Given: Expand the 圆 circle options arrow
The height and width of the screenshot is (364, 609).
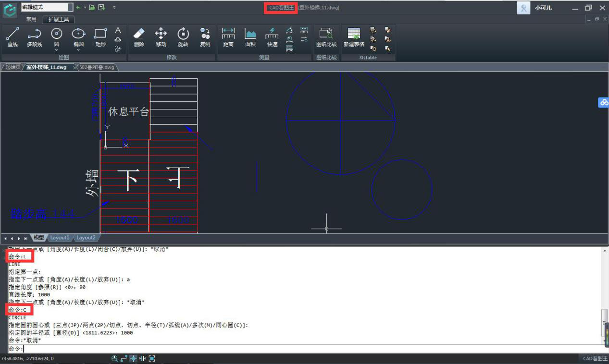Looking at the screenshot, I should (57, 50).
